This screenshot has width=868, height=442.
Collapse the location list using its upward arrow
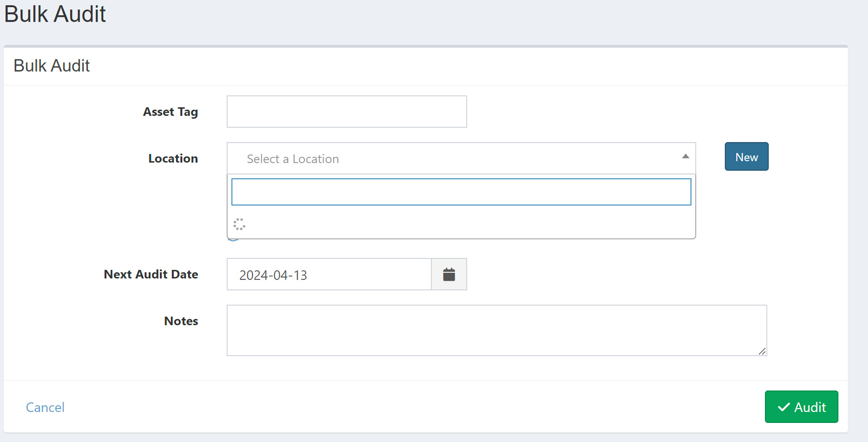pos(685,156)
